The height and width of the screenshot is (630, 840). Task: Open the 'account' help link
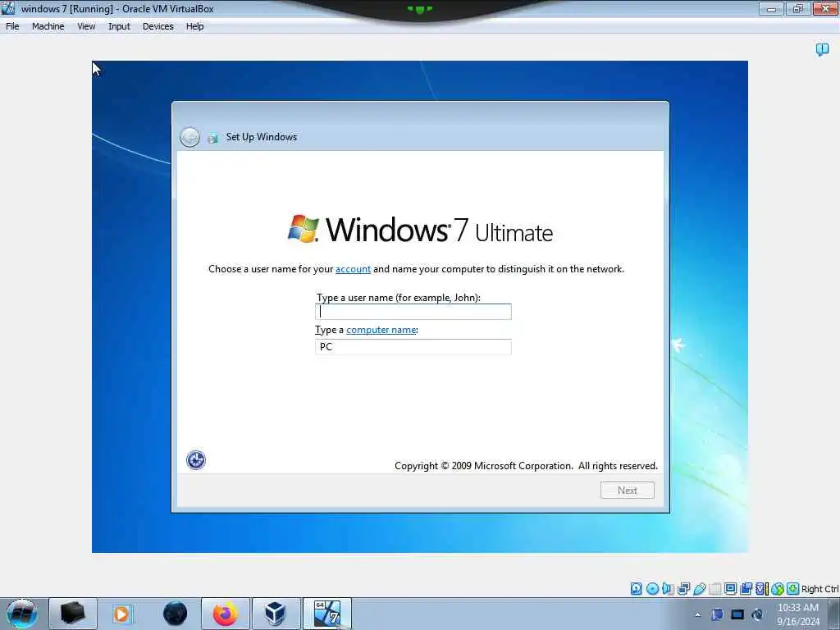pos(353,269)
